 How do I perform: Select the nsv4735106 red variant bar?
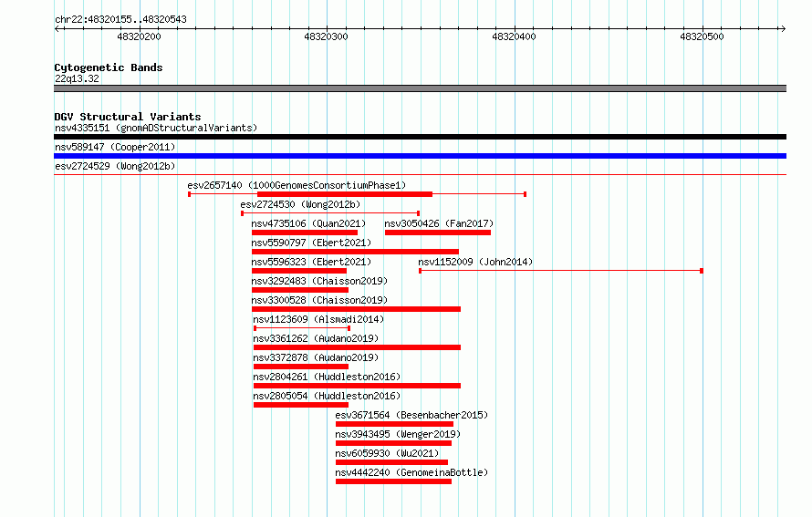305,233
